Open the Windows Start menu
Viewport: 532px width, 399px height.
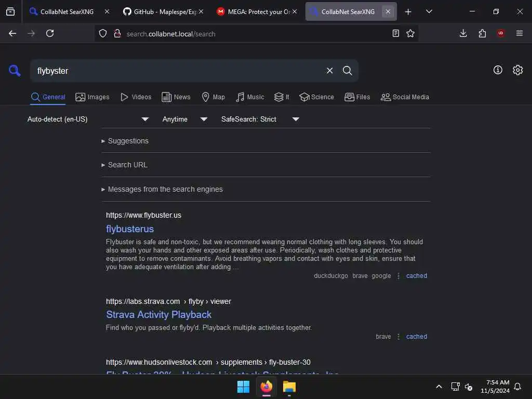(x=243, y=387)
